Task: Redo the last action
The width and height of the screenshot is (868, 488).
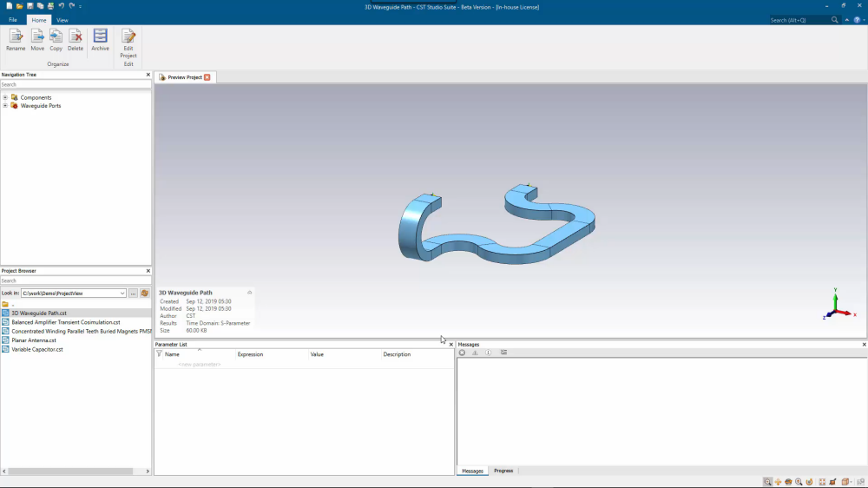Action: pyautogui.click(x=72, y=6)
